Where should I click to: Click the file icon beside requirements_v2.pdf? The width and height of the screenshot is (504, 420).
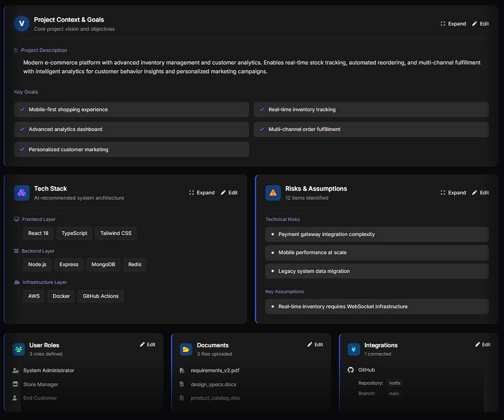click(182, 370)
